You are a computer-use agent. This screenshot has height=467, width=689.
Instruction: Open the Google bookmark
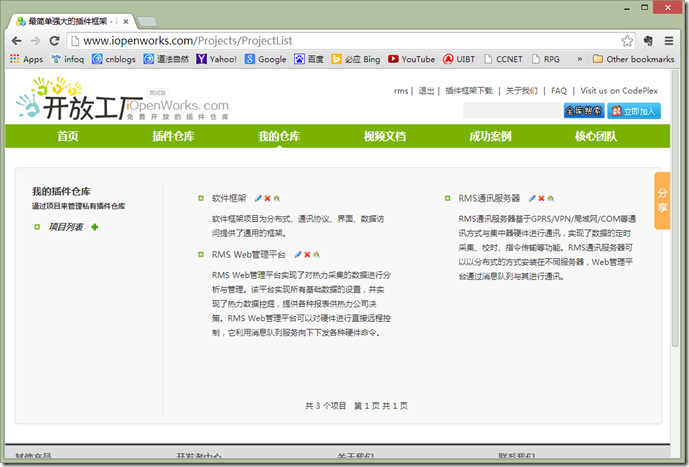click(x=265, y=59)
